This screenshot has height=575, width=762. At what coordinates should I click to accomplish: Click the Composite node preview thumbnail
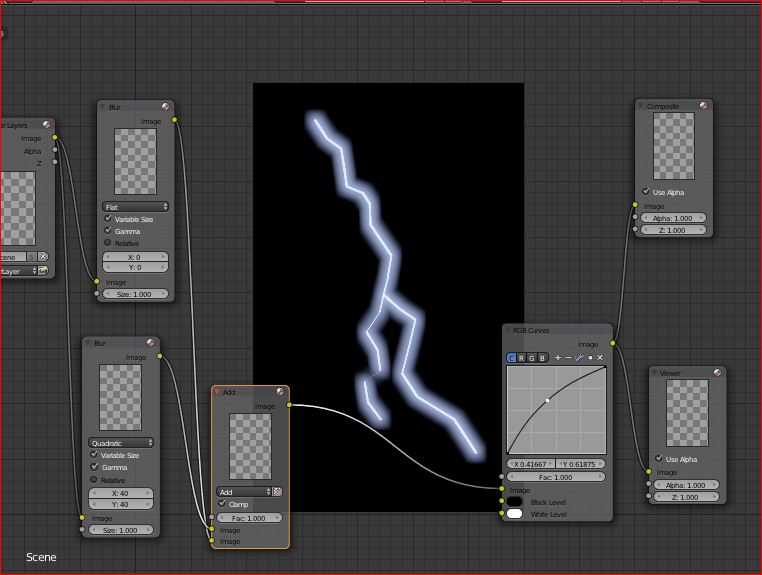[x=674, y=146]
